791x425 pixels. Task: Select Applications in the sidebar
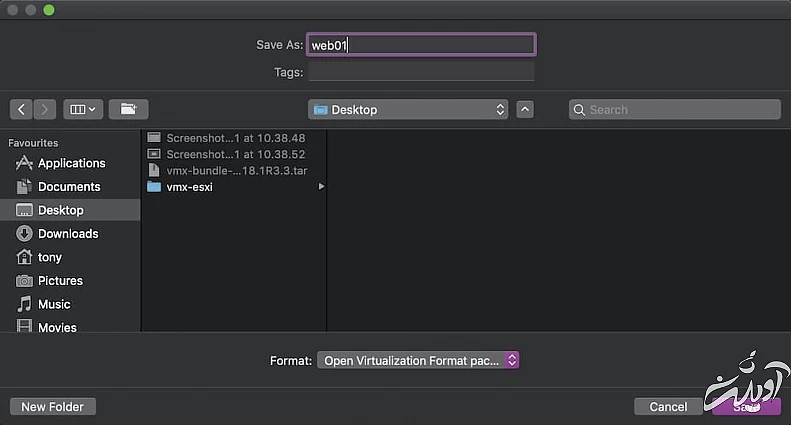coord(70,163)
